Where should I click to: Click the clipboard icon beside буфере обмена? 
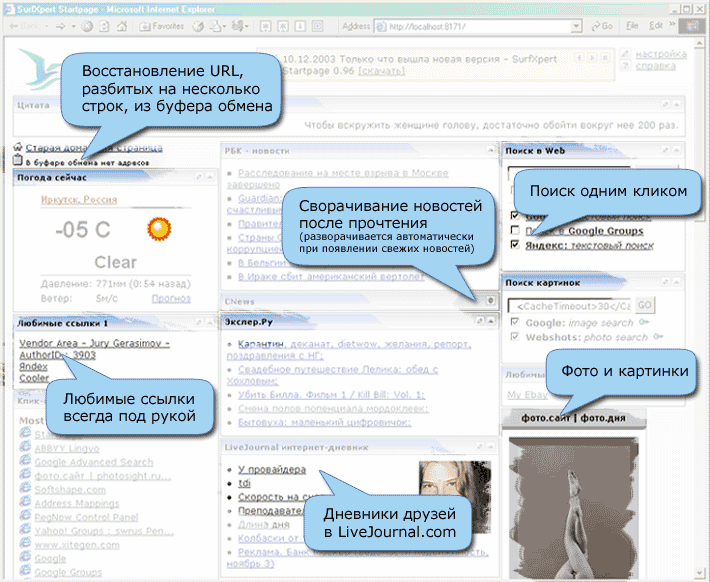[x=18, y=160]
